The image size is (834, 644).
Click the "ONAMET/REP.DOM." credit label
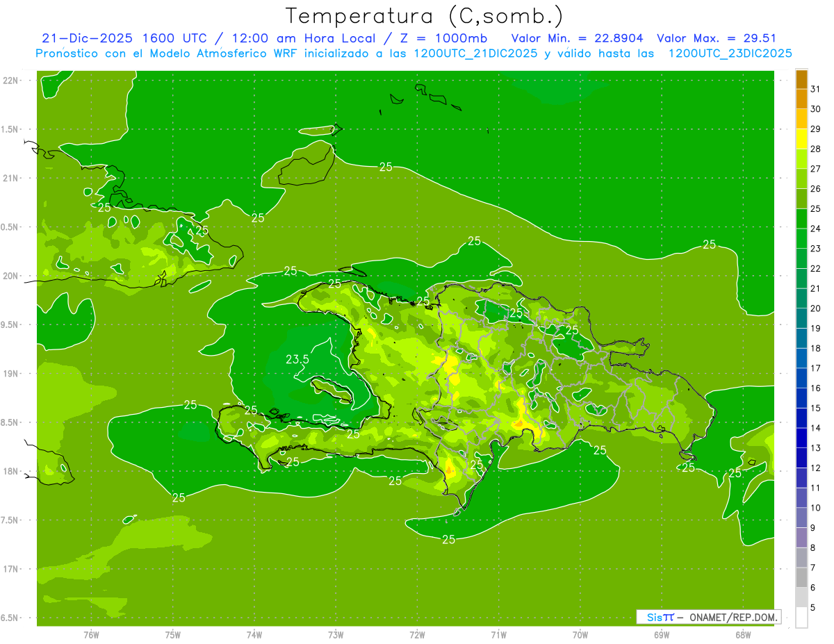click(733, 617)
